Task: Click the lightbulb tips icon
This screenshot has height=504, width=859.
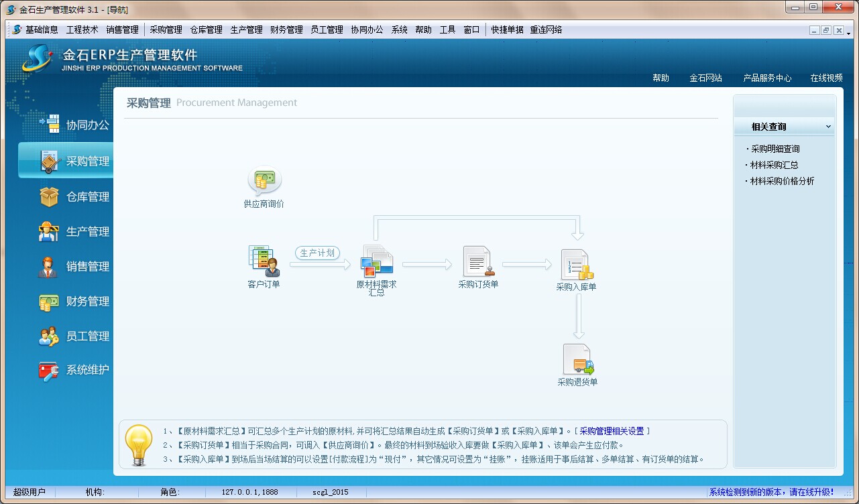Action: (x=139, y=444)
